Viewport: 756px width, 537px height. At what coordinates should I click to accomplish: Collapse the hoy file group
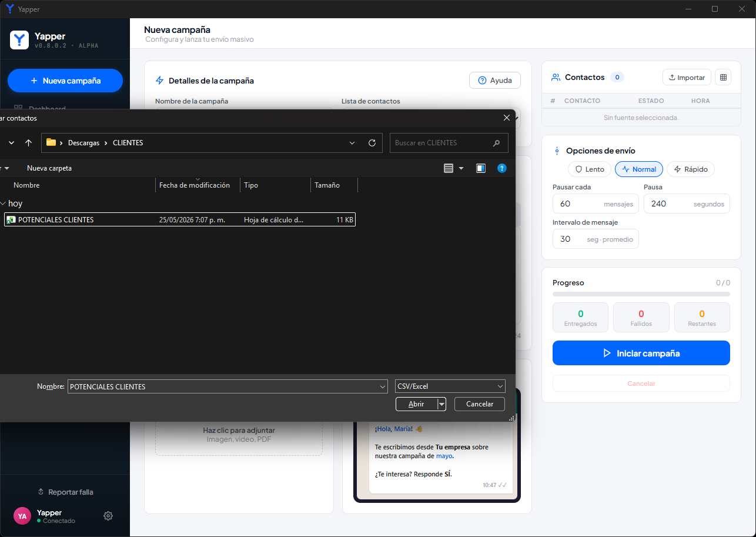pos(3,204)
